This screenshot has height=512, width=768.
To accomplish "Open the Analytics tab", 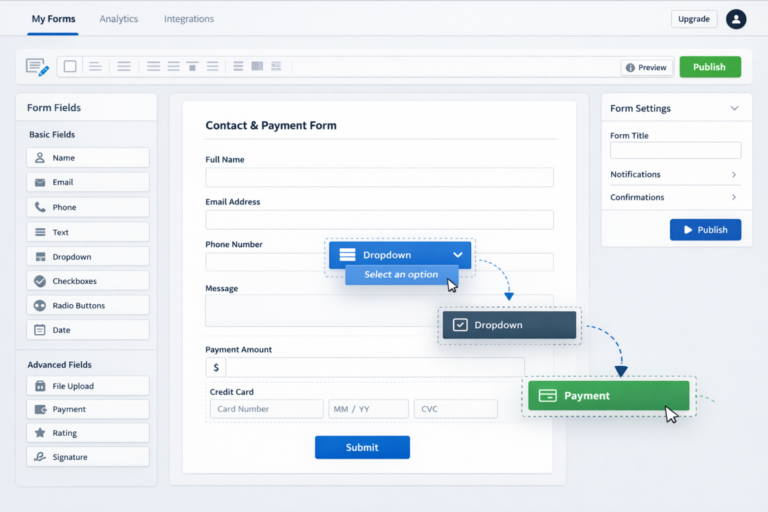I will (x=119, y=19).
